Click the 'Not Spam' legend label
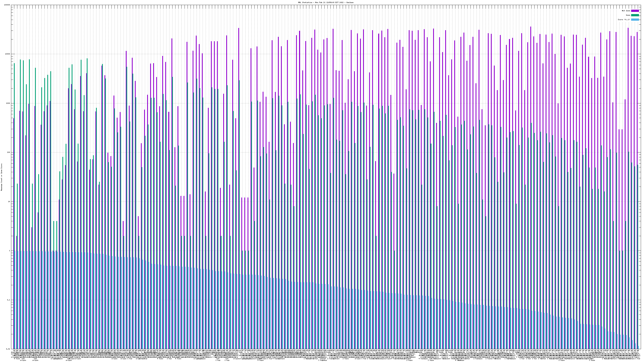Screen dimensions: 644x362 point(626,11)
